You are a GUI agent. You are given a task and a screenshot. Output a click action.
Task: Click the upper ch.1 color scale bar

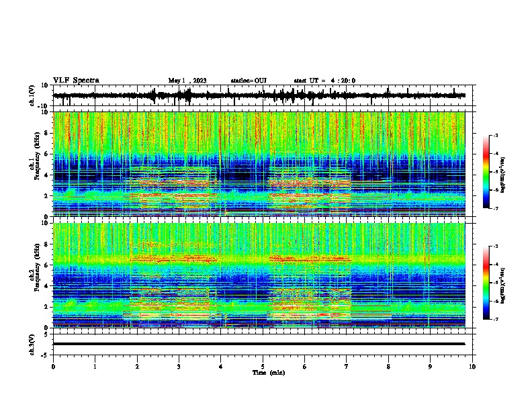pos(486,172)
